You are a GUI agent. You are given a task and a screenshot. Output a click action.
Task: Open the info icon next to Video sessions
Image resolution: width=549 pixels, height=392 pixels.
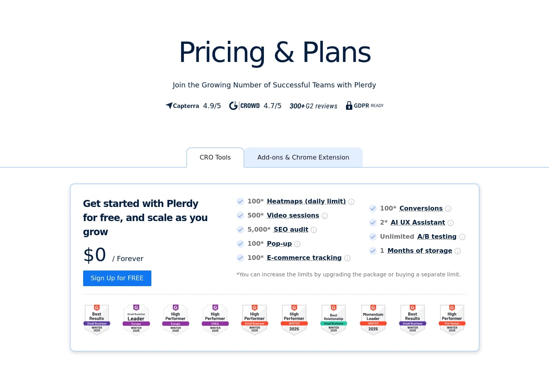coord(325,216)
